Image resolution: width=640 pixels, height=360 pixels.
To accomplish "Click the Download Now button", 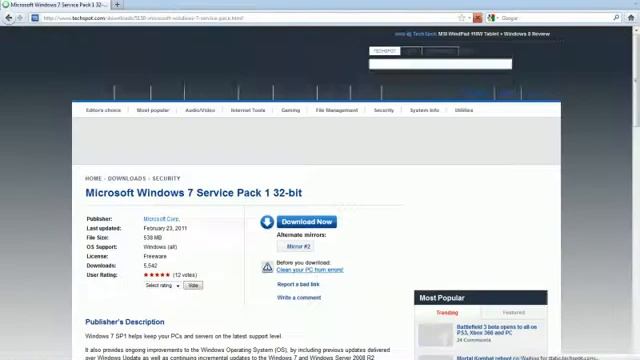I will coord(307,222).
